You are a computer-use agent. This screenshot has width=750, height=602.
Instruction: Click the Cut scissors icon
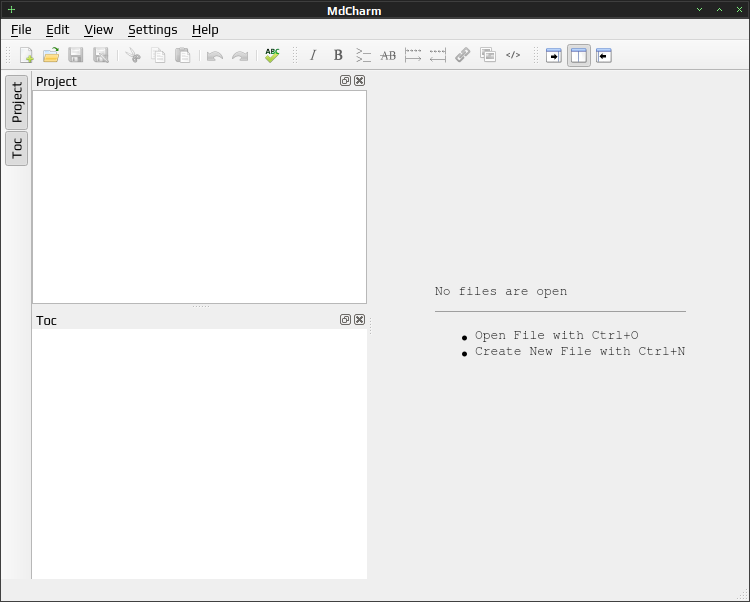(x=133, y=55)
